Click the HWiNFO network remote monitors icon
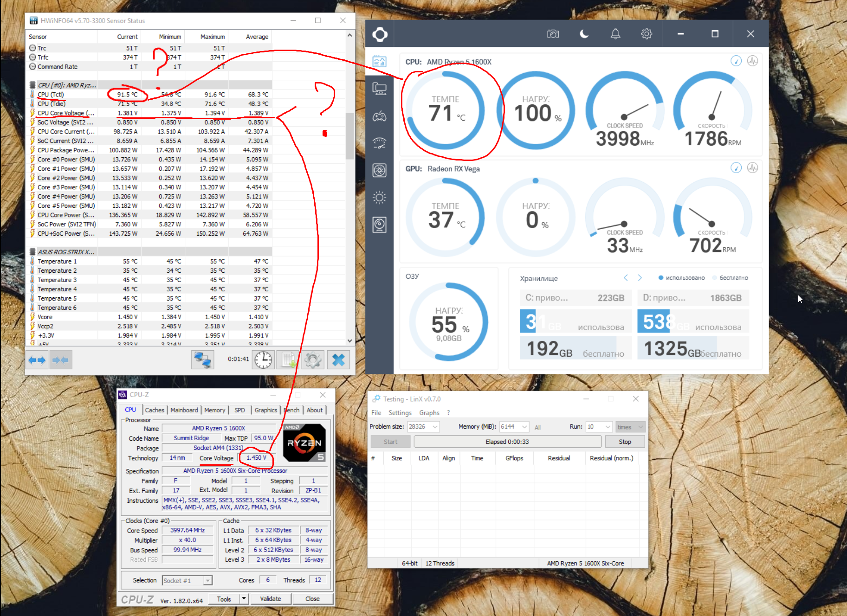Image resolution: width=847 pixels, height=616 pixels. [x=202, y=360]
